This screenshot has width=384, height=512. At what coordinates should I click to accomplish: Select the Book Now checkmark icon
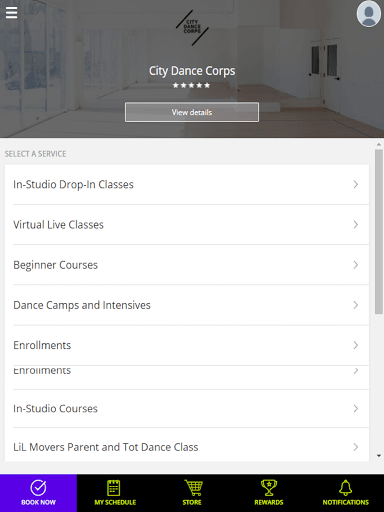click(x=38, y=488)
